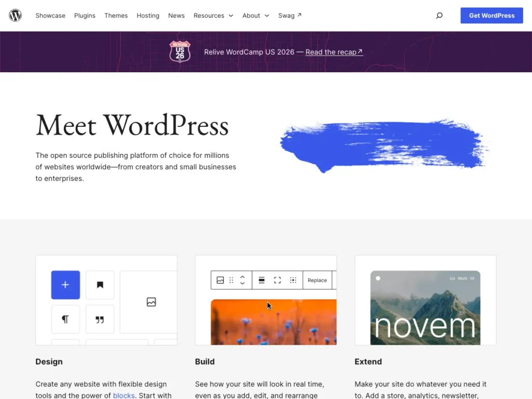Select the quote block icon
This screenshot has width=532, height=399.
tap(100, 320)
